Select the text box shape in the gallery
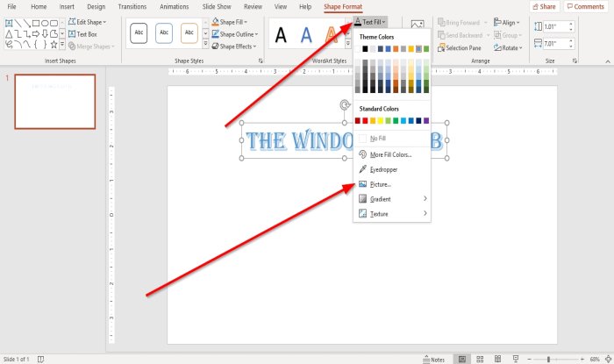This screenshot has width=614, height=364. click(x=9, y=23)
